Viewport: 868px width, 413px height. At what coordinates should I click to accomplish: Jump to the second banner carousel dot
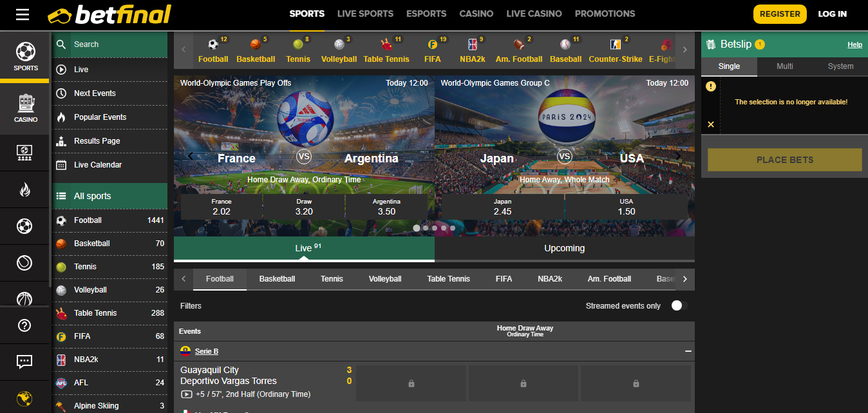426,228
